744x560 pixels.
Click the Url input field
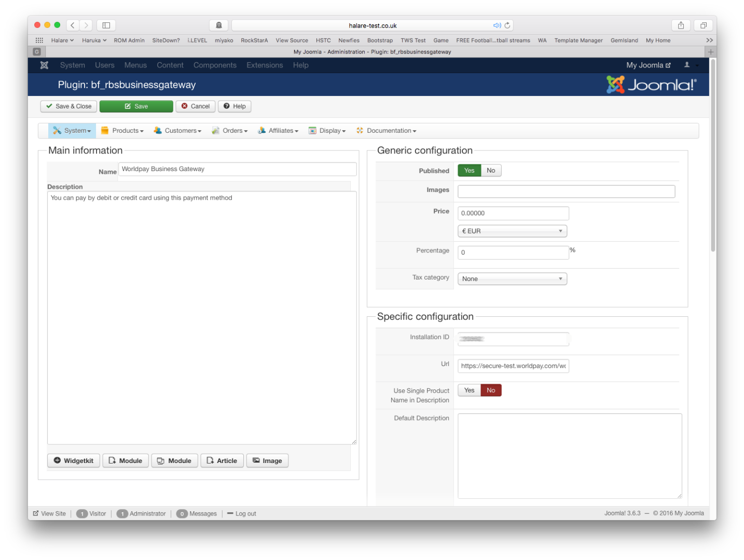click(x=513, y=366)
